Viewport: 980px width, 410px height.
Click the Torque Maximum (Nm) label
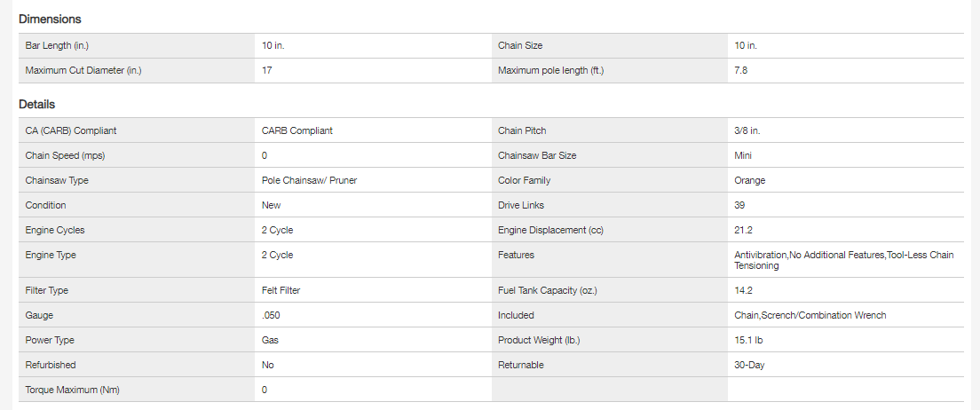(x=70, y=390)
